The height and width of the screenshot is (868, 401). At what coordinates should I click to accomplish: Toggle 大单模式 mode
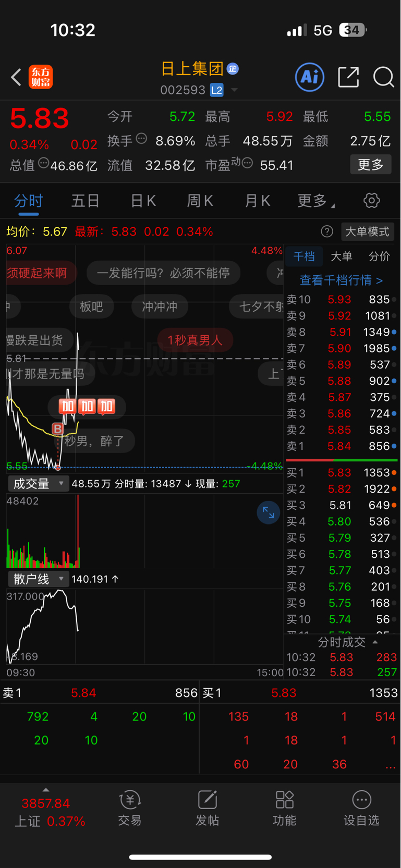pos(367,231)
